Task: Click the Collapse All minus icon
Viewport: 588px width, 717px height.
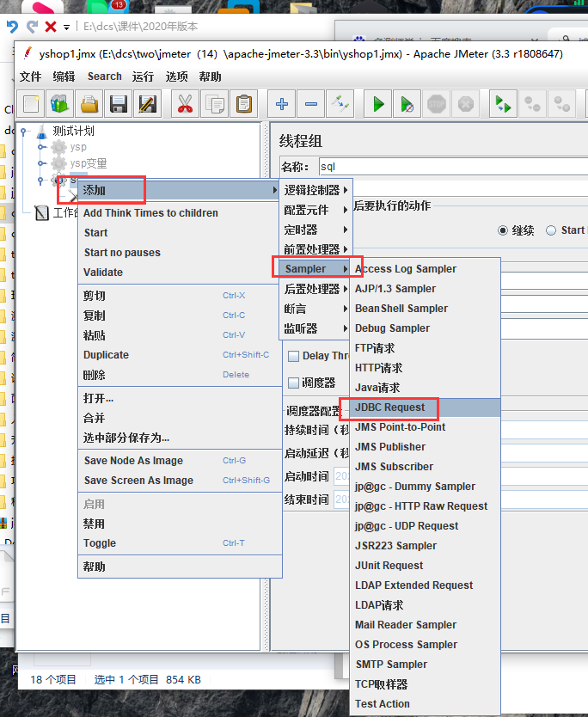Action: pyautogui.click(x=311, y=104)
